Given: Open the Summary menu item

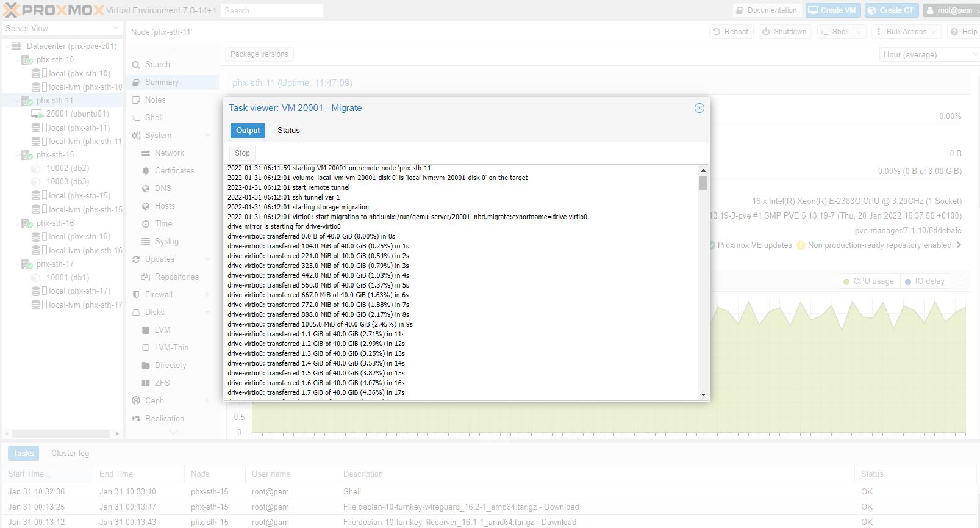Looking at the screenshot, I should 173,82.
